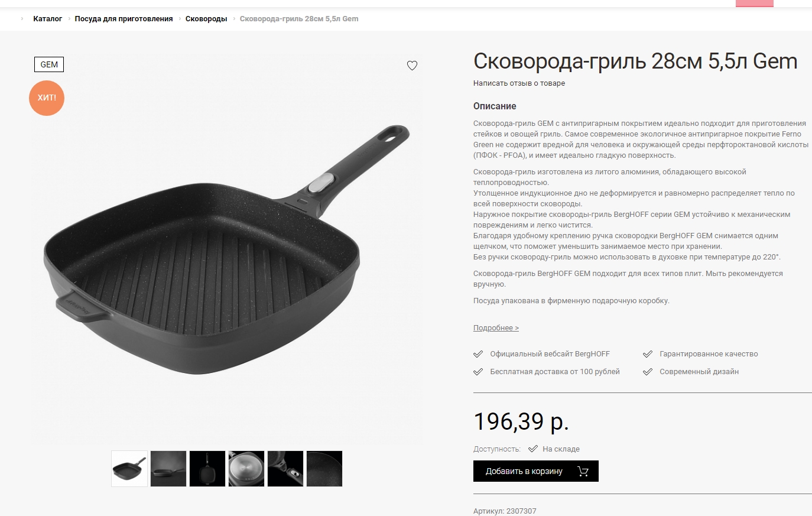The height and width of the screenshot is (516, 812).
Task: Click the orange ХИТ! badge
Action: click(x=47, y=98)
